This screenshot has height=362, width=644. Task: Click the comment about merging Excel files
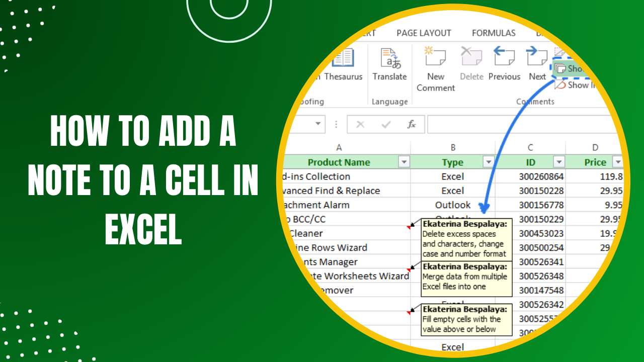coord(466,279)
